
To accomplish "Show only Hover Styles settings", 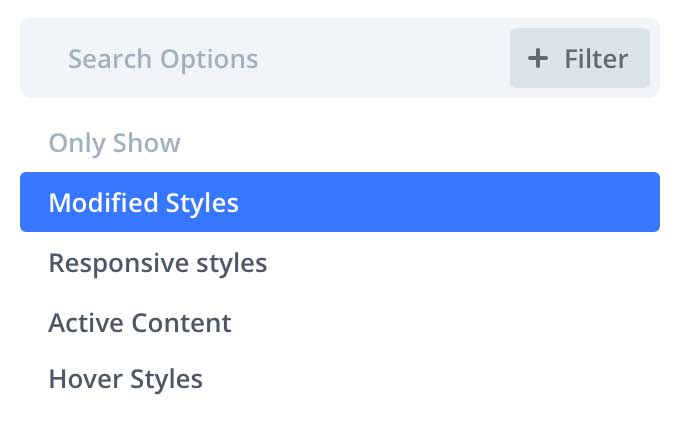I will pyautogui.click(x=126, y=379).
